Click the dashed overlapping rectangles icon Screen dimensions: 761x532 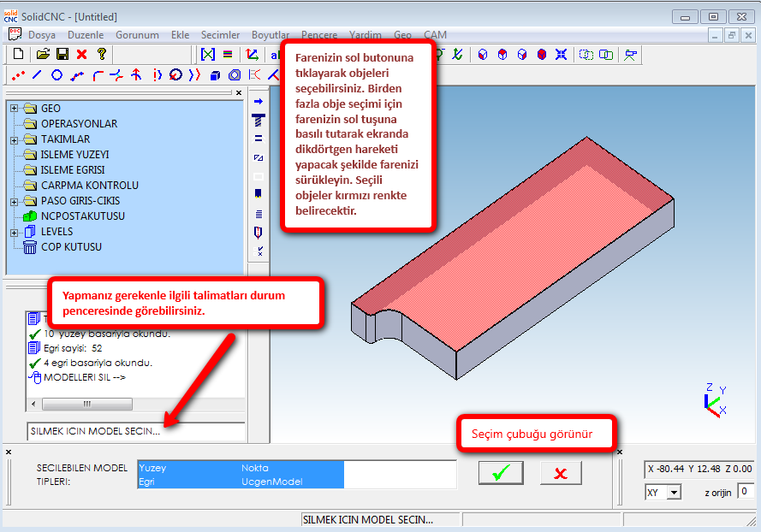pos(586,55)
